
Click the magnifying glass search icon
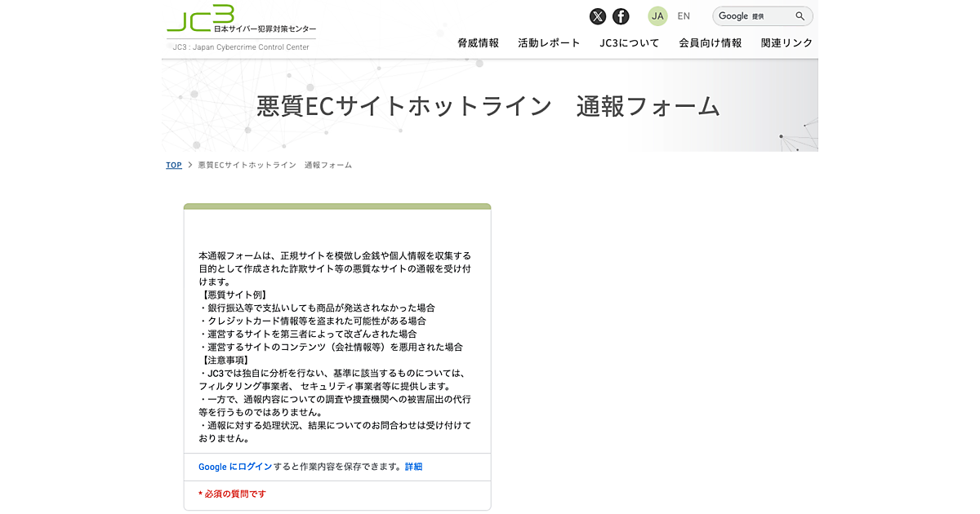[800, 16]
